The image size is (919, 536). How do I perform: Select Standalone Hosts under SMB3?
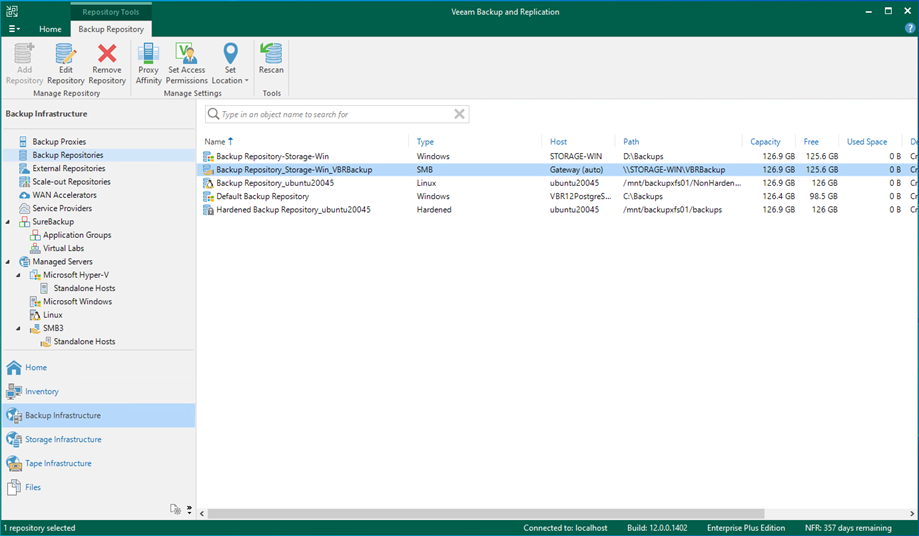coord(84,341)
